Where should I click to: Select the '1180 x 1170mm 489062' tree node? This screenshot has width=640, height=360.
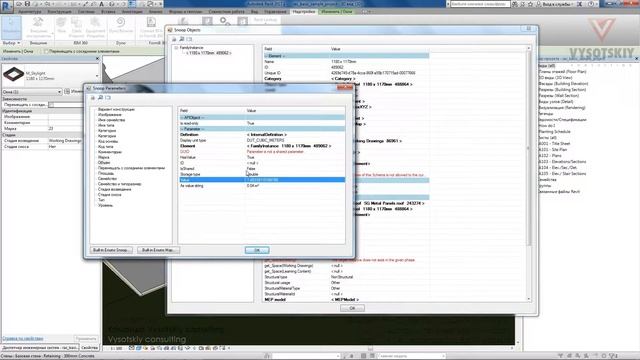click(x=209, y=53)
